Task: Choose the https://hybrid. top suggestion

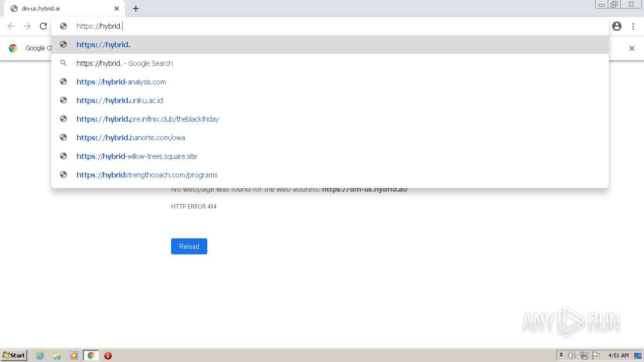Action: [330, 45]
